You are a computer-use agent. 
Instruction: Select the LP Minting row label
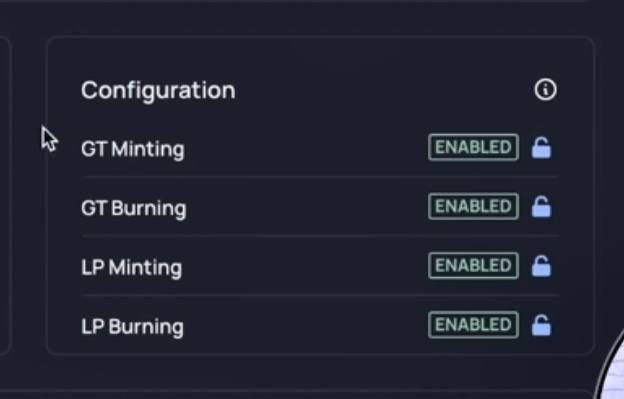coord(132,267)
